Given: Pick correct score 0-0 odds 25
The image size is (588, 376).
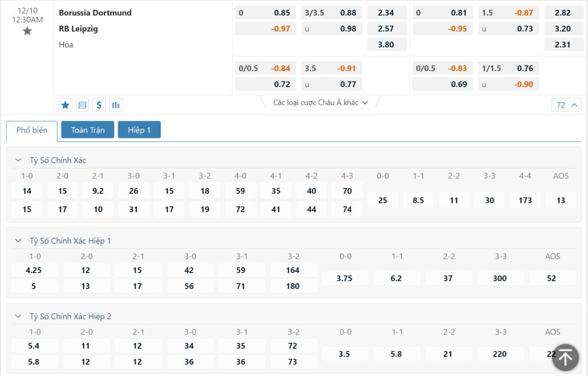Looking at the screenshot, I should coord(382,200).
